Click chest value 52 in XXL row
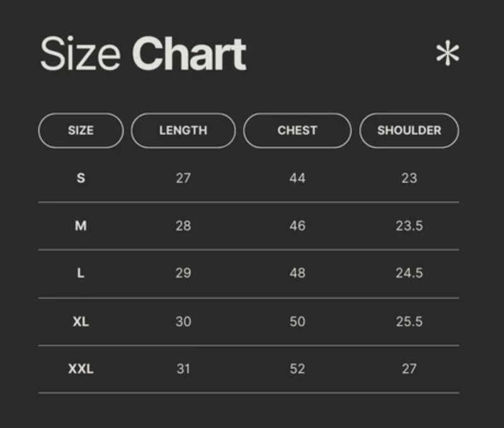 click(x=297, y=369)
